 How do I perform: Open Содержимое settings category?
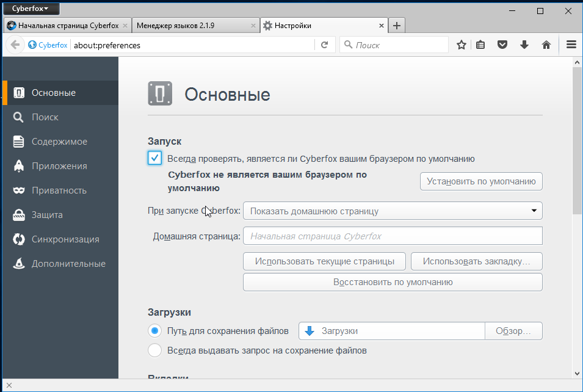(x=60, y=142)
